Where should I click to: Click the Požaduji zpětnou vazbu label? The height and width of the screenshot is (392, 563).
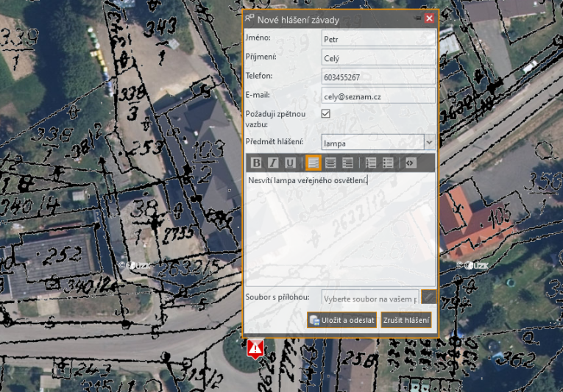tap(275, 119)
